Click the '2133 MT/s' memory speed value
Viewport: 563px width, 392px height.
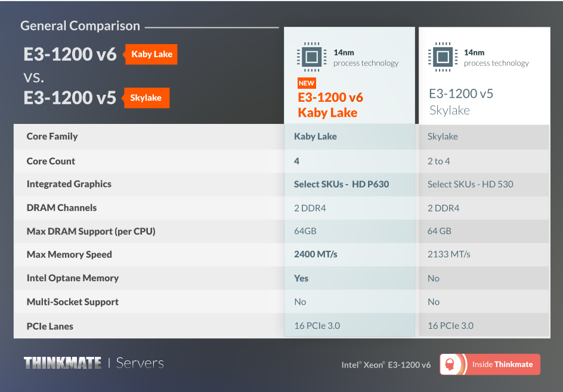coord(449,254)
